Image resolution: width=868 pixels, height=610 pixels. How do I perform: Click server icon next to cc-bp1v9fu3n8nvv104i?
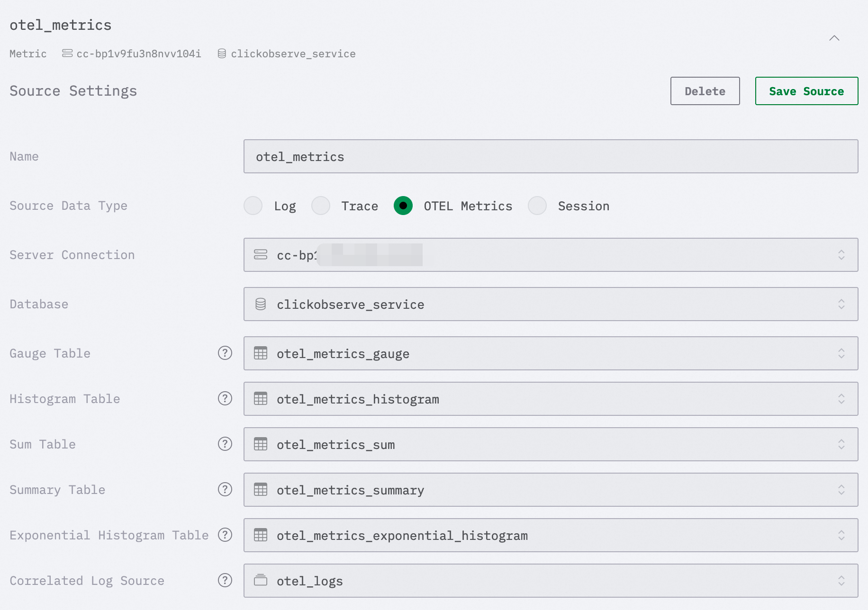tap(67, 54)
